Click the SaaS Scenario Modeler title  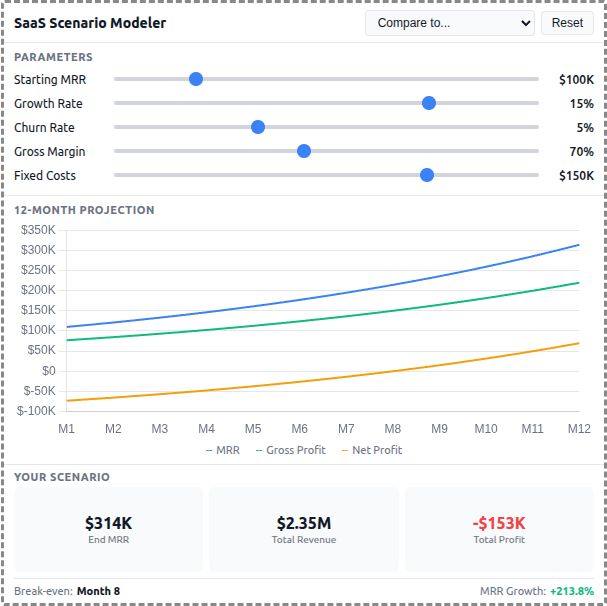tap(90, 23)
